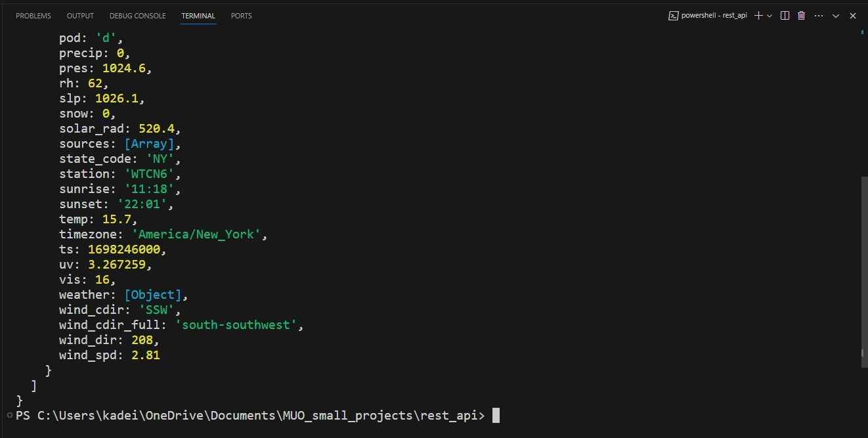868x438 pixels.
Task: View the DEBUG CONSOLE tab
Action: click(137, 15)
